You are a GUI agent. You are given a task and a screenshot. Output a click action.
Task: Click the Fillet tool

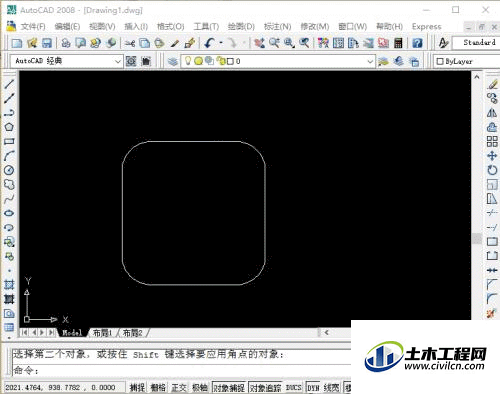pyautogui.click(x=492, y=298)
